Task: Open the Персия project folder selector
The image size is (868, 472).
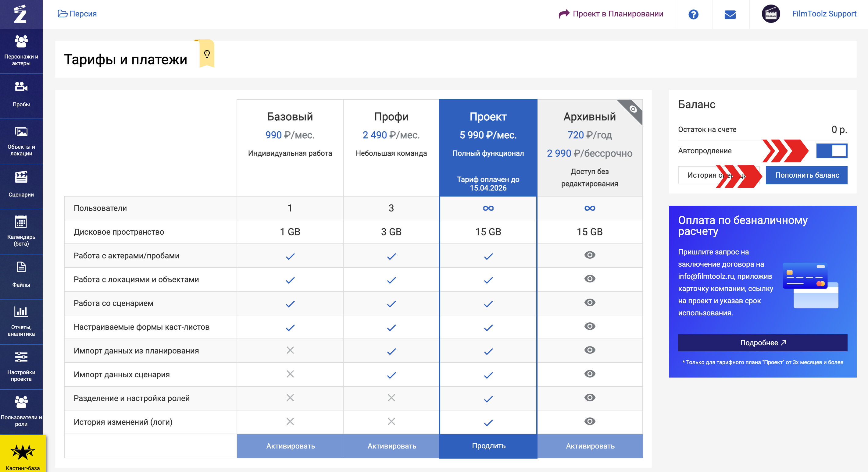Action: (77, 14)
